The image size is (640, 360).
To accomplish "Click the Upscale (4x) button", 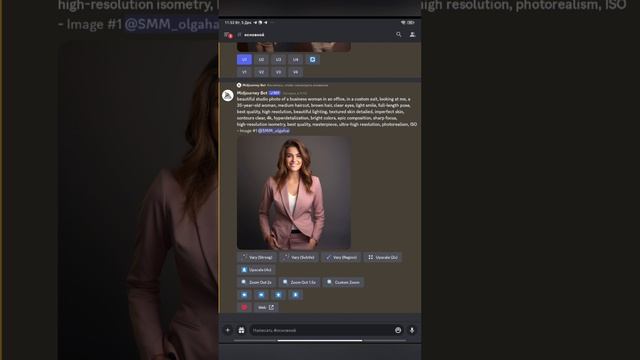I will coord(256,270).
